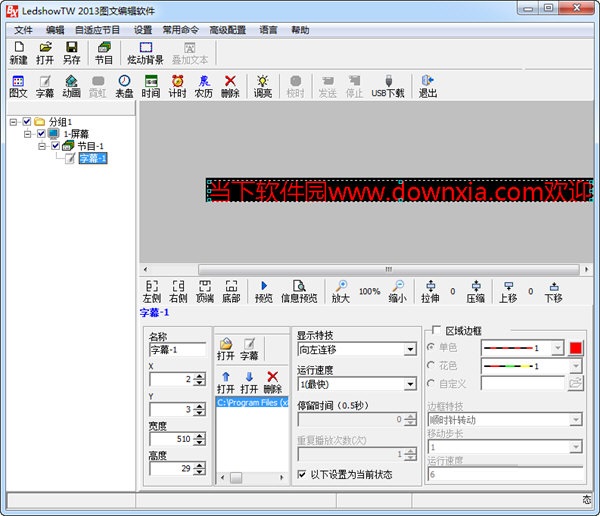The width and height of the screenshot is (600, 516).
Task: Click the red border color swatch
Action: click(576, 348)
